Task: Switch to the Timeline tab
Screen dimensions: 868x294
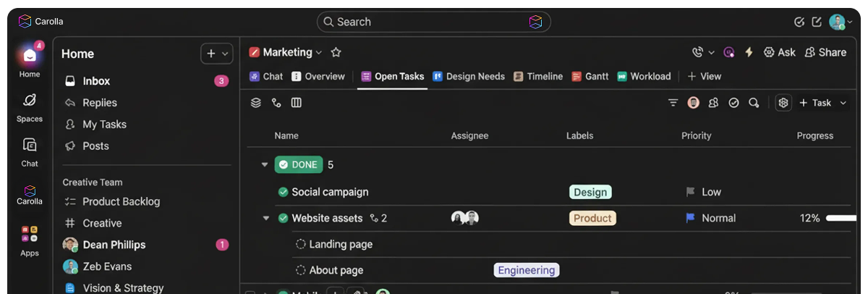Action: click(x=537, y=76)
